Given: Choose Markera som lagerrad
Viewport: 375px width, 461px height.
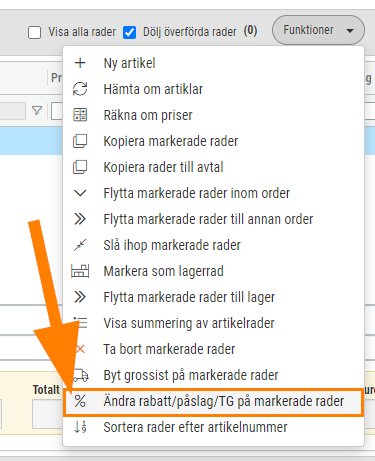Looking at the screenshot, I should pos(213,271).
